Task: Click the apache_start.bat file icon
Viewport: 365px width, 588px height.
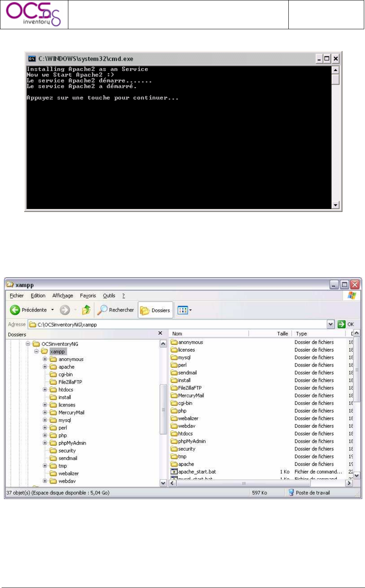Action: click(x=174, y=472)
